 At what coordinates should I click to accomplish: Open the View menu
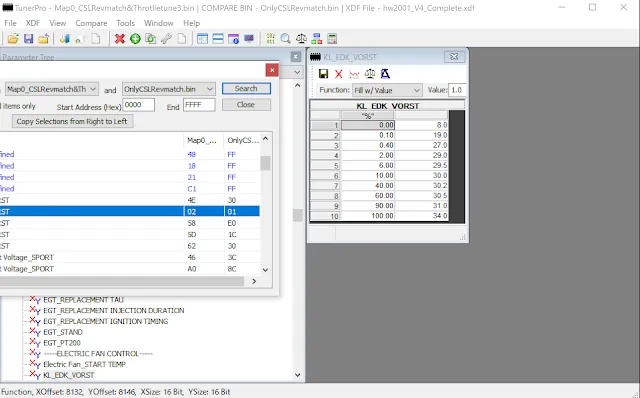[x=58, y=23]
